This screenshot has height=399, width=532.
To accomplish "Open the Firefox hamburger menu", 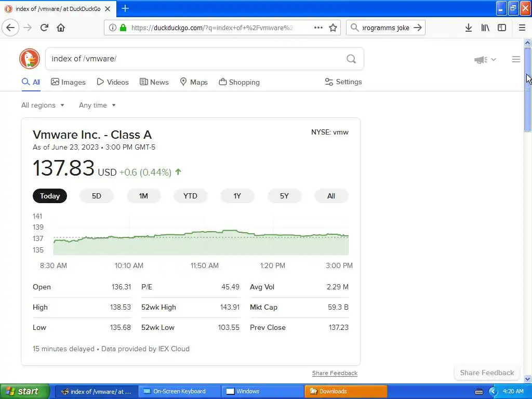I will coord(522,28).
